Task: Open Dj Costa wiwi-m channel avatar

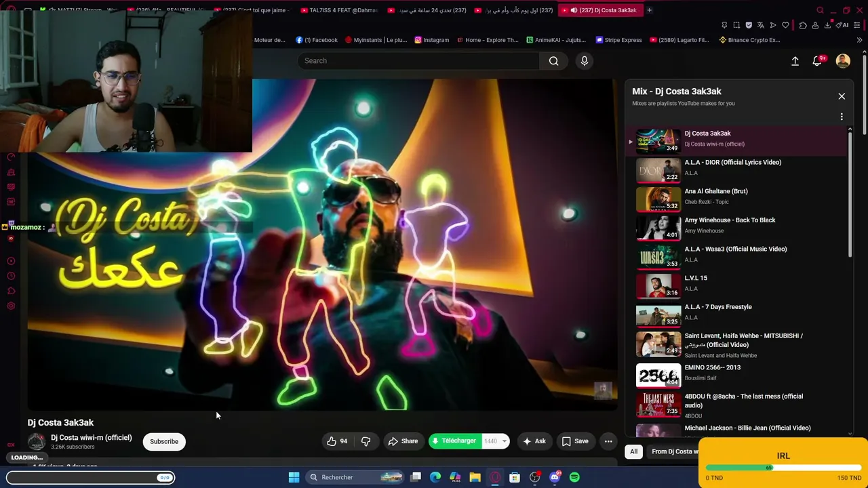Action: 36,442
